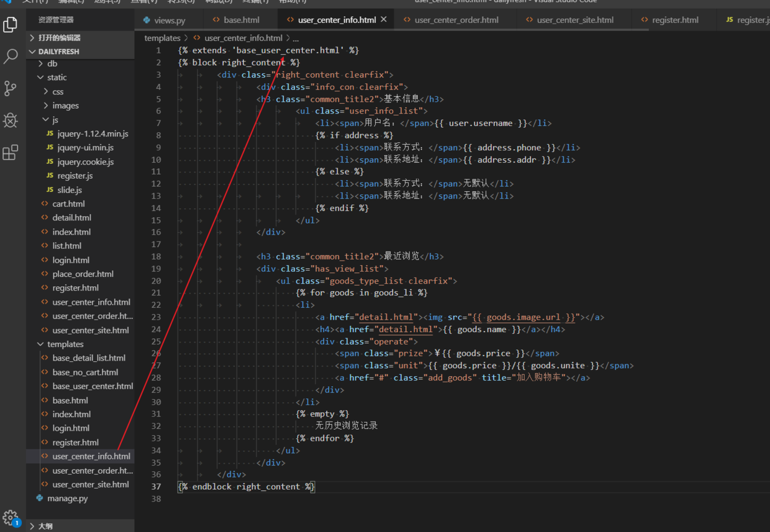Expand the 大纲 outline section
This screenshot has width=770, height=532.
click(x=80, y=526)
